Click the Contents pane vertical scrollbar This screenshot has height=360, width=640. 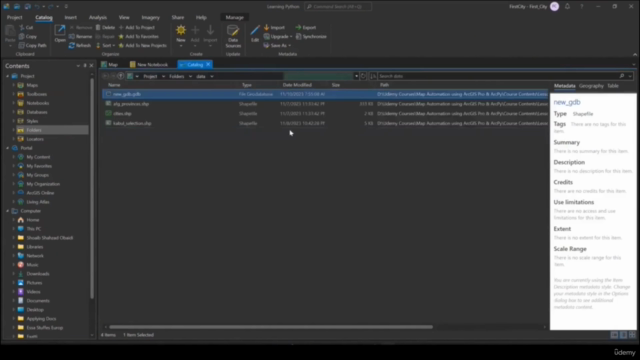pos(92,188)
